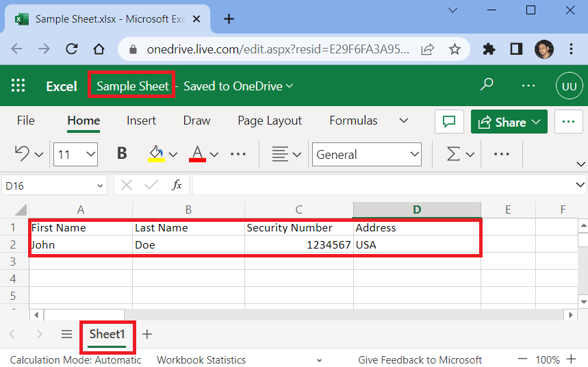Screen dimensions: 588x367
Task: Open ribbon ellipsis beside Share button
Action: point(569,122)
